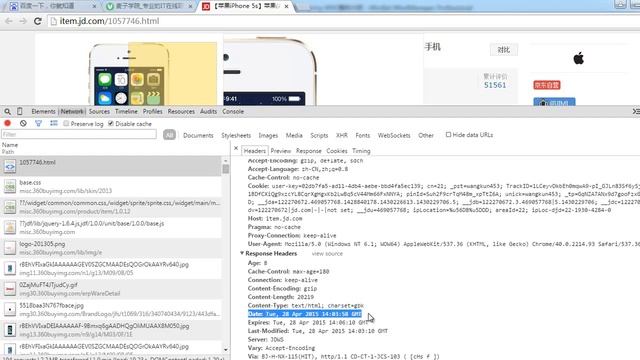Open the Timing details tab
The height and width of the screenshot is (360, 640).
(361, 151)
